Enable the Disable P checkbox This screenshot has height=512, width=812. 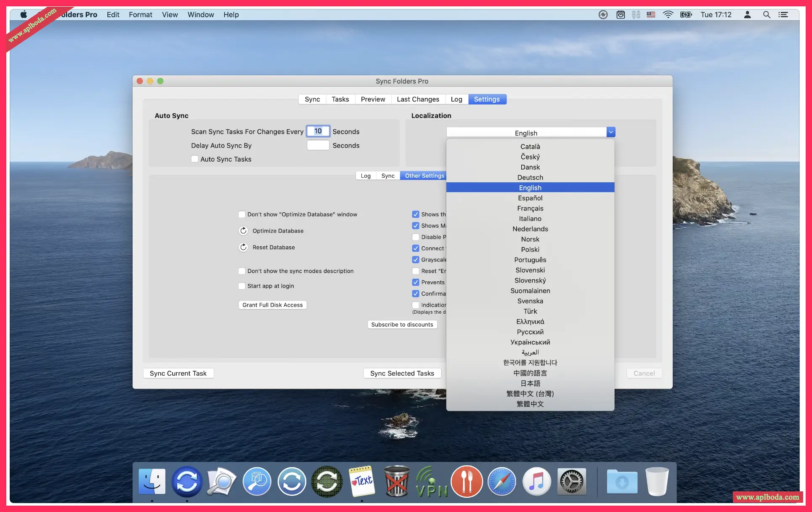pyautogui.click(x=416, y=237)
